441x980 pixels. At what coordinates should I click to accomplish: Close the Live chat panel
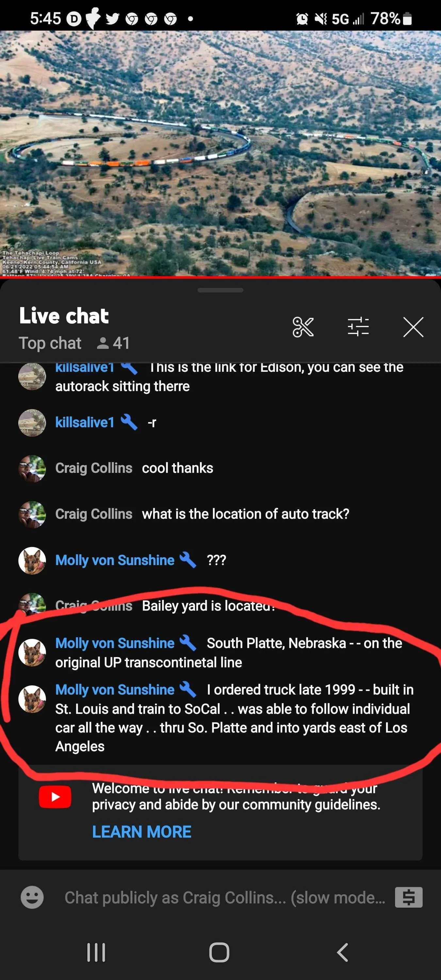(413, 327)
